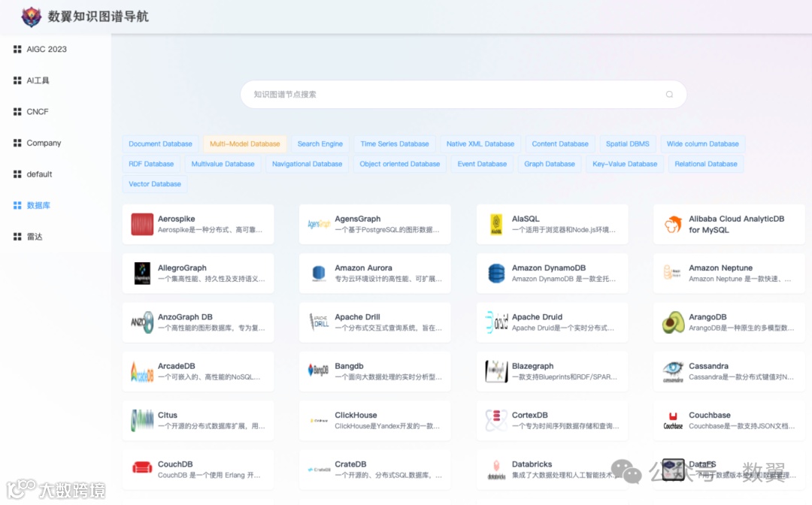The image size is (812, 505).
Task: Click the Cassandra eye logo icon
Action: (673, 371)
